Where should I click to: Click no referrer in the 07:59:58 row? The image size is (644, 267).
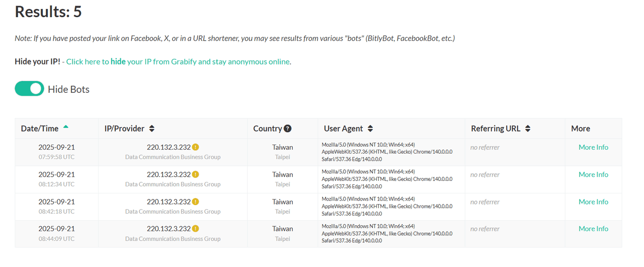(485, 148)
